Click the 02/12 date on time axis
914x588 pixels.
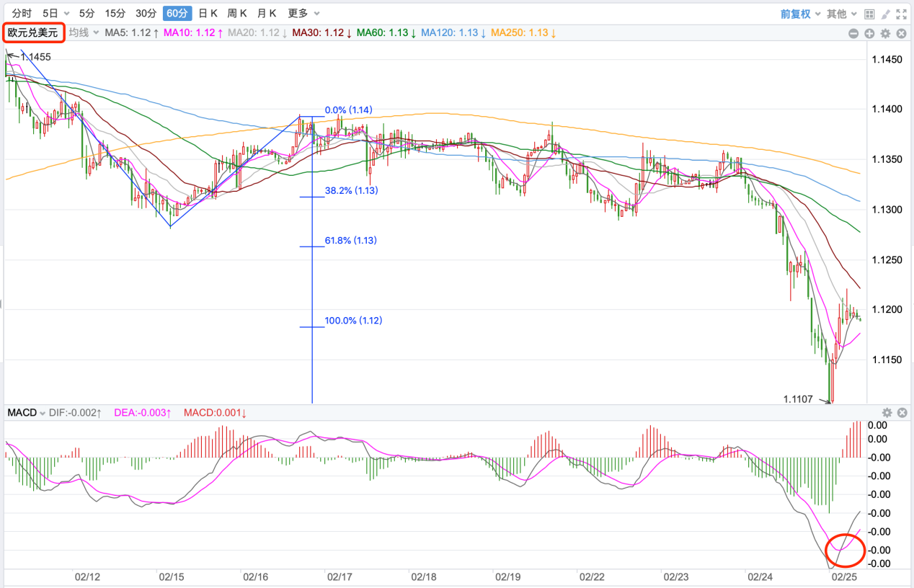(x=87, y=576)
